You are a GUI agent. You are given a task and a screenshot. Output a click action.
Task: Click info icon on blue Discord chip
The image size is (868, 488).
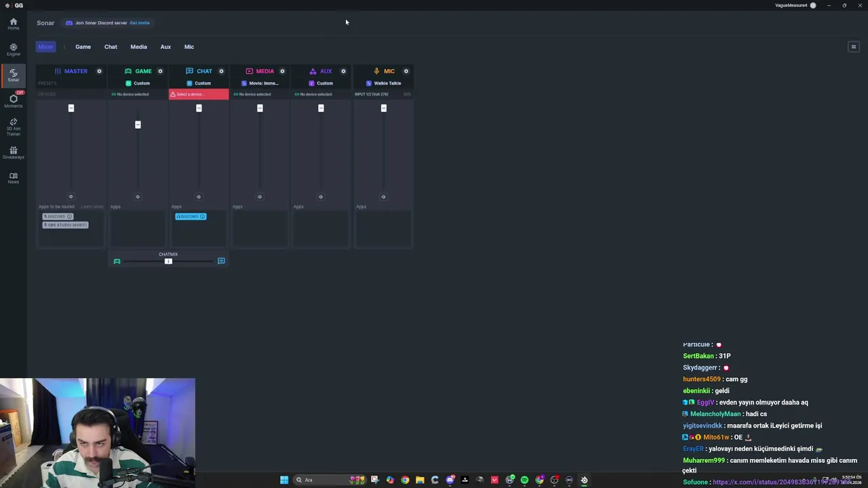point(202,216)
